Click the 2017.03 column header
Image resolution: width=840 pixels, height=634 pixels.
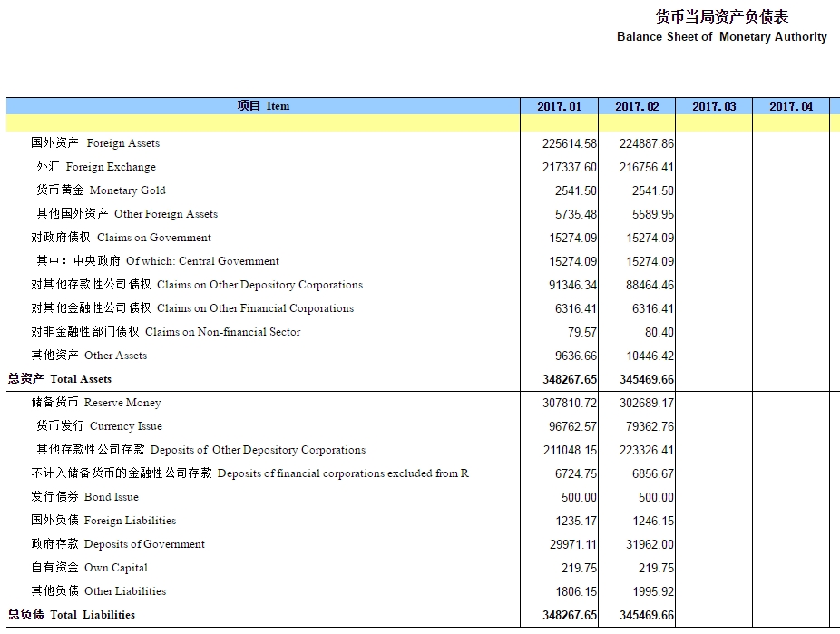(714, 107)
